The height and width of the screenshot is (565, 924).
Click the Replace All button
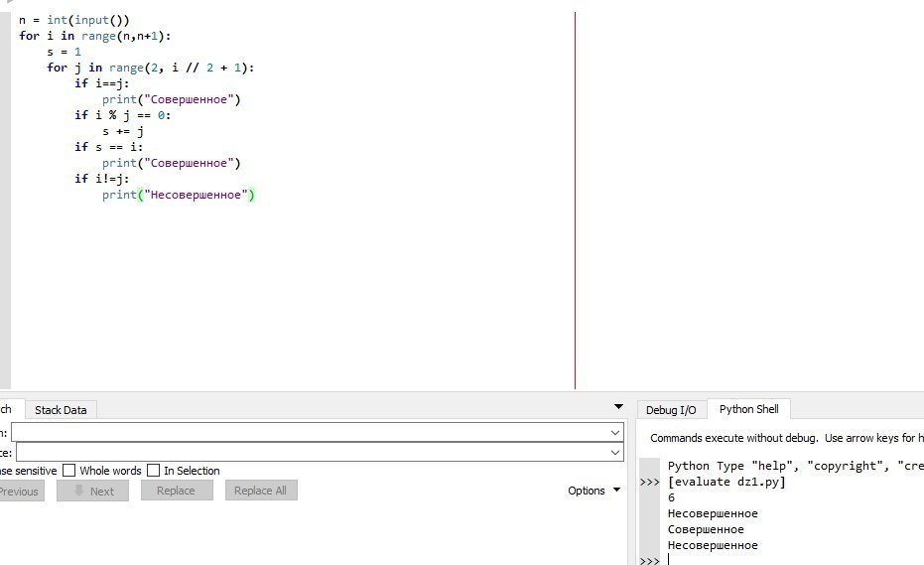click(260, 491)
